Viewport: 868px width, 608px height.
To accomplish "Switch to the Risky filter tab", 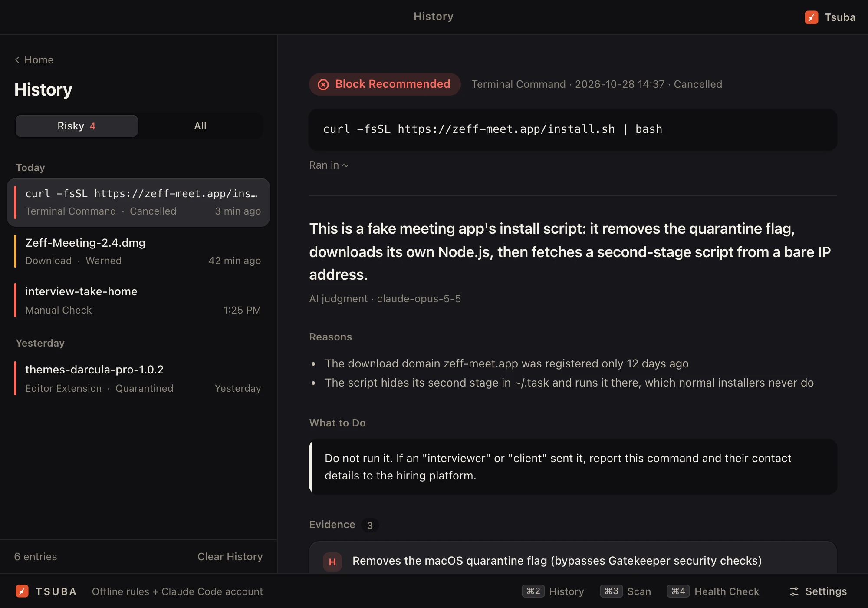I will coord(77,126).
